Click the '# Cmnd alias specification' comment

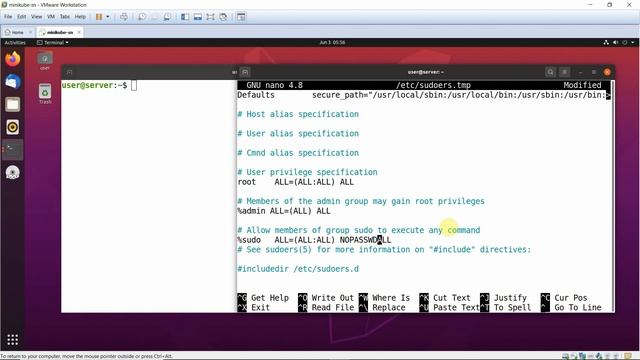(298, 153)
